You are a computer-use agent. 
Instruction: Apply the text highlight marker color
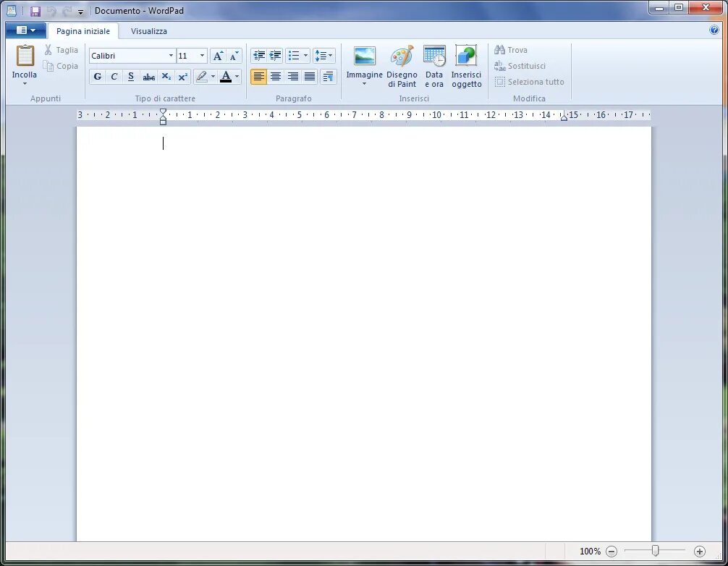click(201, 77)
